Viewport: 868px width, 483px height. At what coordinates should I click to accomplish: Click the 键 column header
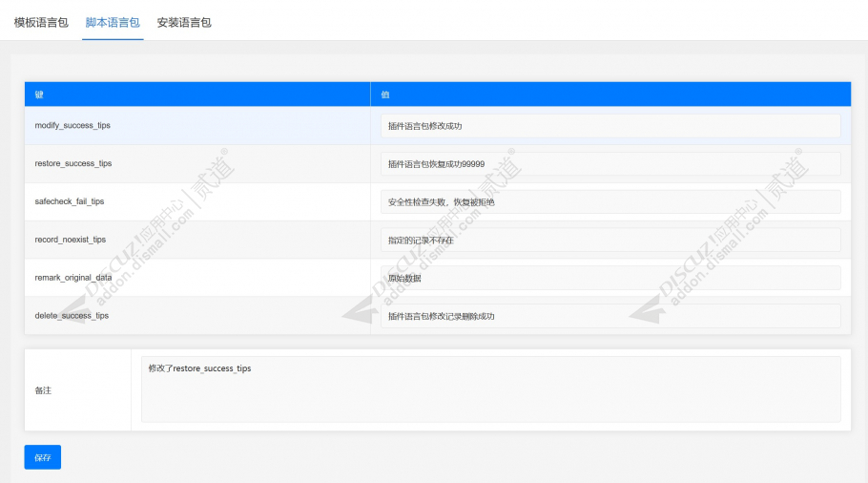point(197,94)
